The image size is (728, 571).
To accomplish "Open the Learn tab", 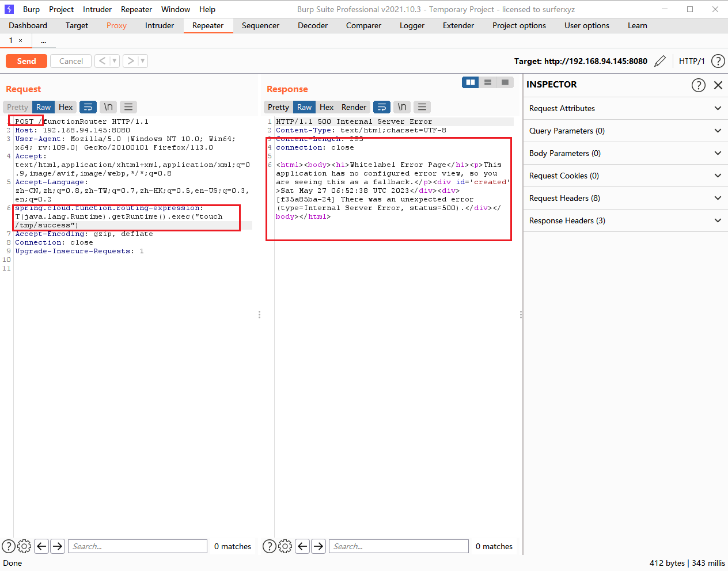I will pyautogui.click(x=638, y=25).
